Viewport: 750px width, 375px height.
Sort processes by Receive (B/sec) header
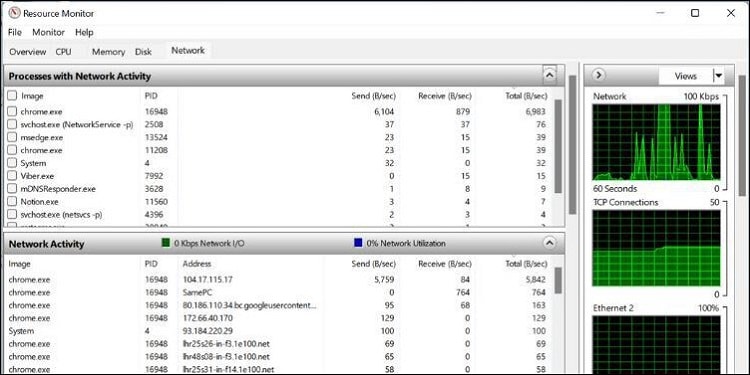[x=445, y=96]
